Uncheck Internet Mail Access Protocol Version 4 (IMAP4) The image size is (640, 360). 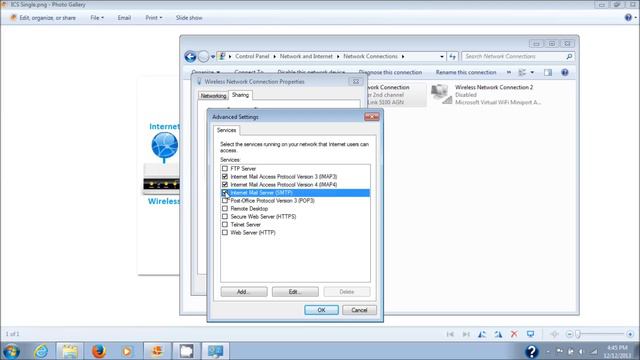(x=225, y=184)
